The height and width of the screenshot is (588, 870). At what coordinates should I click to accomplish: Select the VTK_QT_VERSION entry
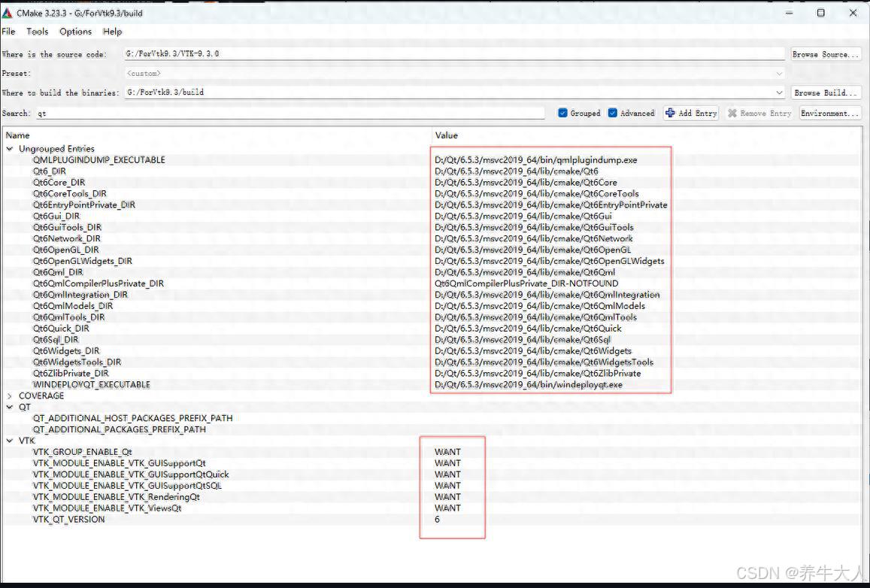(x=68, y=520)
